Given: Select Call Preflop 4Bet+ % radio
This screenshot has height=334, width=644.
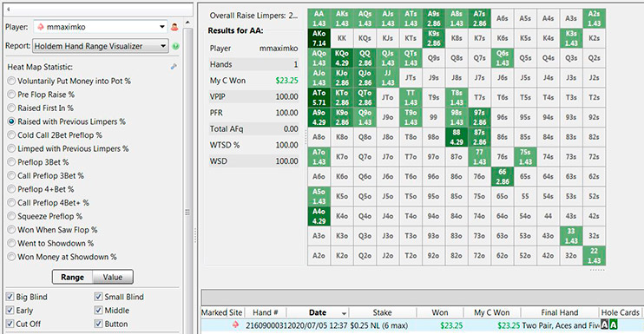Looking at the screenshot, I should pyautogui.click(x=11, y=203).
